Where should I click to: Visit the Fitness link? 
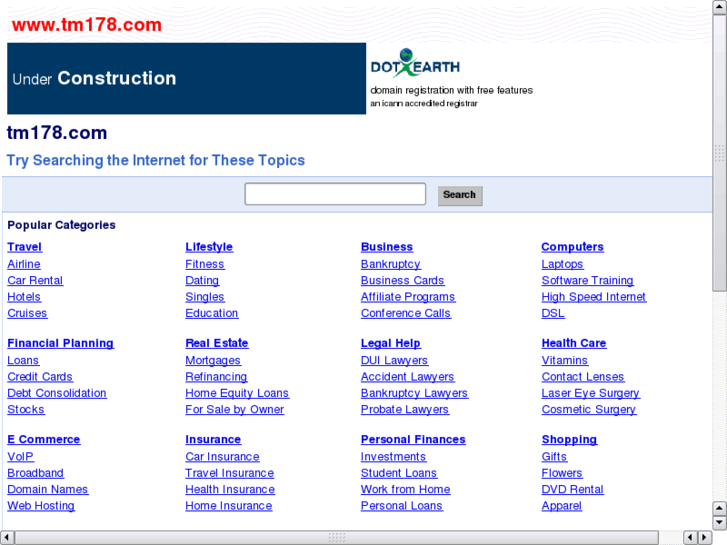coord(205,264)
